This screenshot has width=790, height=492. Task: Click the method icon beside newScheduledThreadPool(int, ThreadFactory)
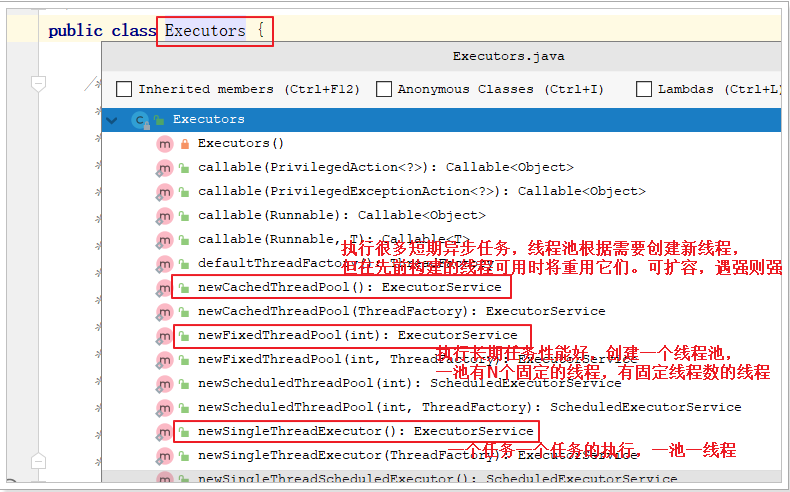[164, 408]
